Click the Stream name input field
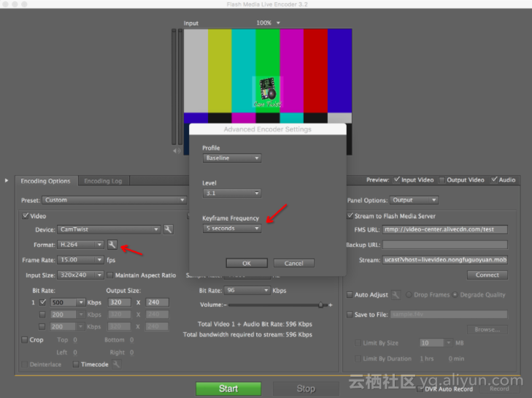 pyautogui.click(x=445, y=260)
